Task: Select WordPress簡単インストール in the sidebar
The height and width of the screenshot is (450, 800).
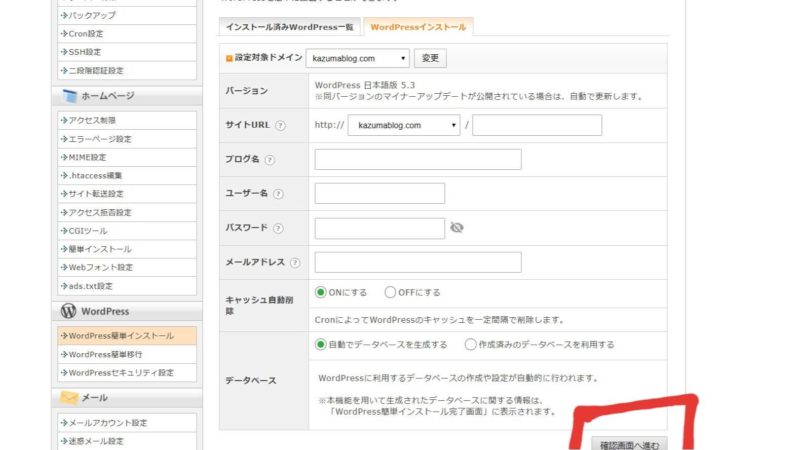Action: coord(127,336)
